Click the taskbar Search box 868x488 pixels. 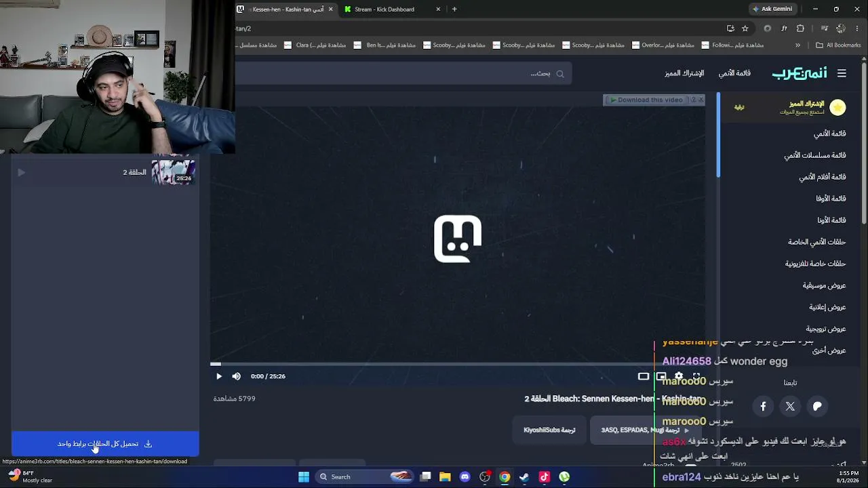tap(365, 477)
